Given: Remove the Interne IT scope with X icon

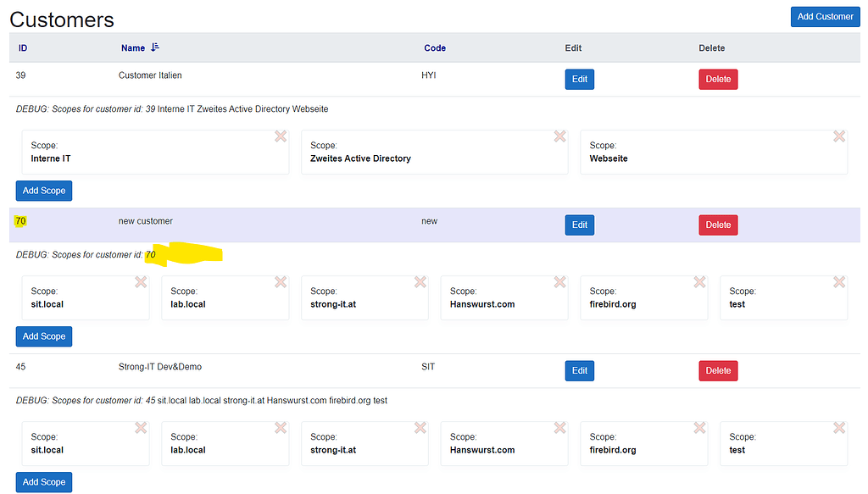Looking at the screenshot, I should point(281,136).
